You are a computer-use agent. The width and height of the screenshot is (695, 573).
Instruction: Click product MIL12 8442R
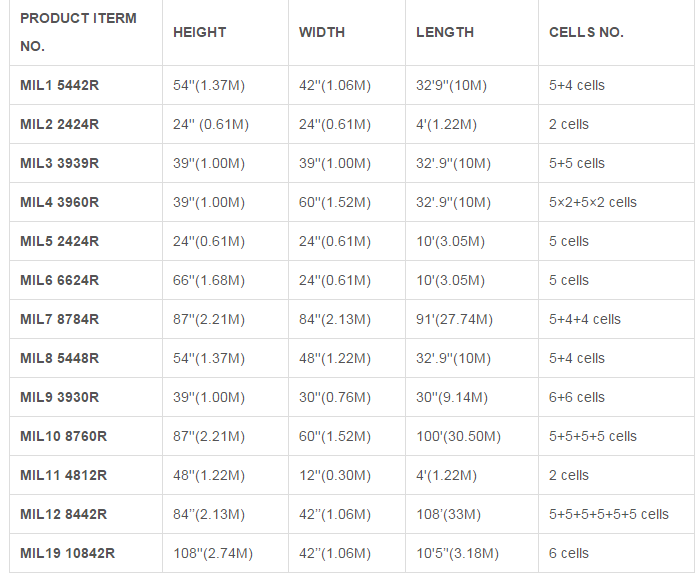click(64, 515)
